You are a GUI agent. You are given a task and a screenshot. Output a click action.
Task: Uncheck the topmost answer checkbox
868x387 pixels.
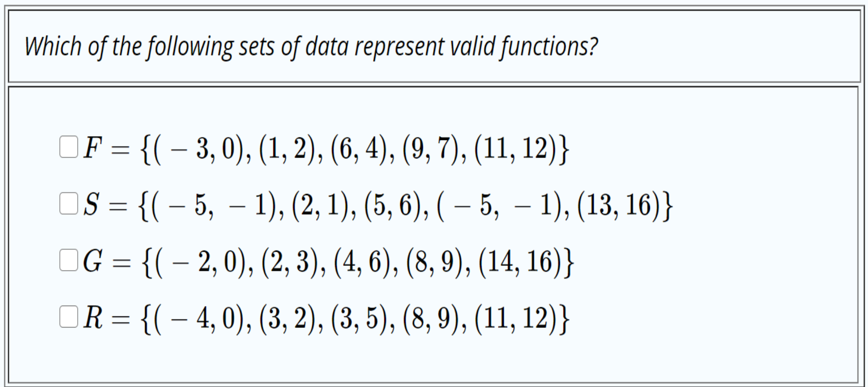point(69,146)
